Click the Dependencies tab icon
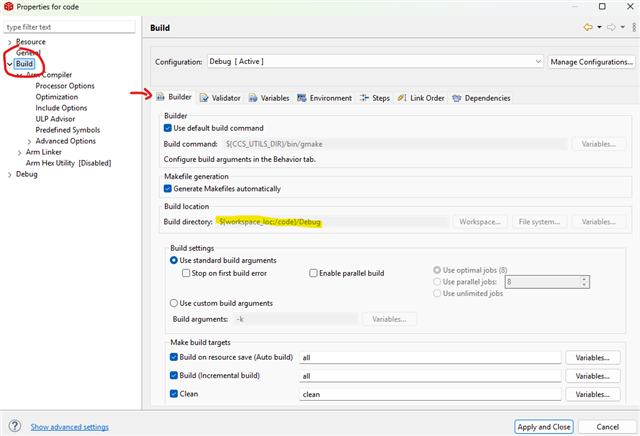 click(457, 98)
